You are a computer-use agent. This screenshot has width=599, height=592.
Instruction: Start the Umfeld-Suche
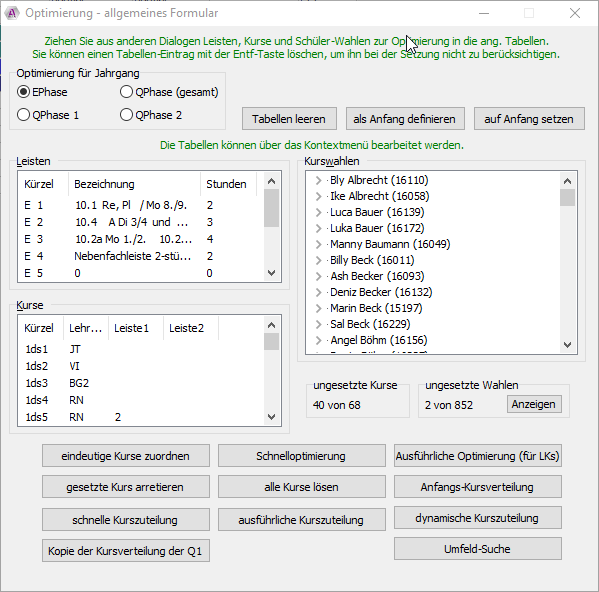coord(478,549)
